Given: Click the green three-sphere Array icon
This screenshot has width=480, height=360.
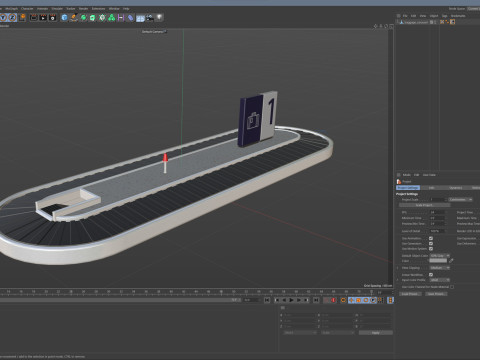Looking at the screenshot, I should pos(111,18).
